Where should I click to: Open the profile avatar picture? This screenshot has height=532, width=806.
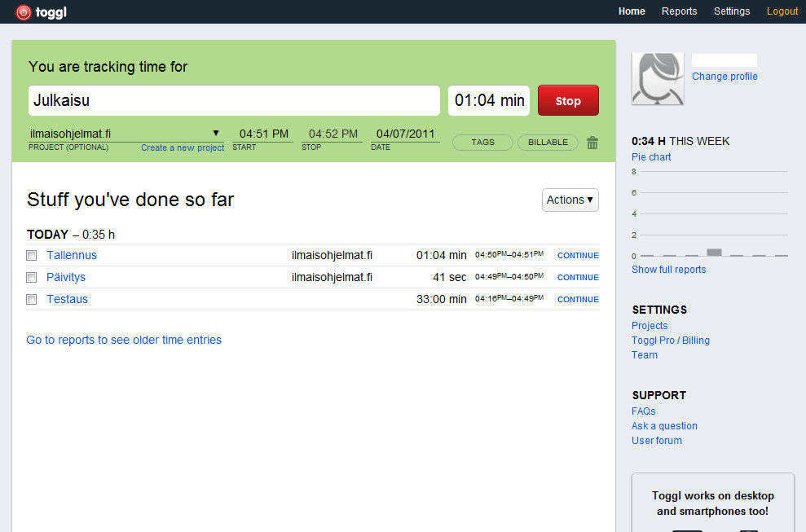(658, 79)
